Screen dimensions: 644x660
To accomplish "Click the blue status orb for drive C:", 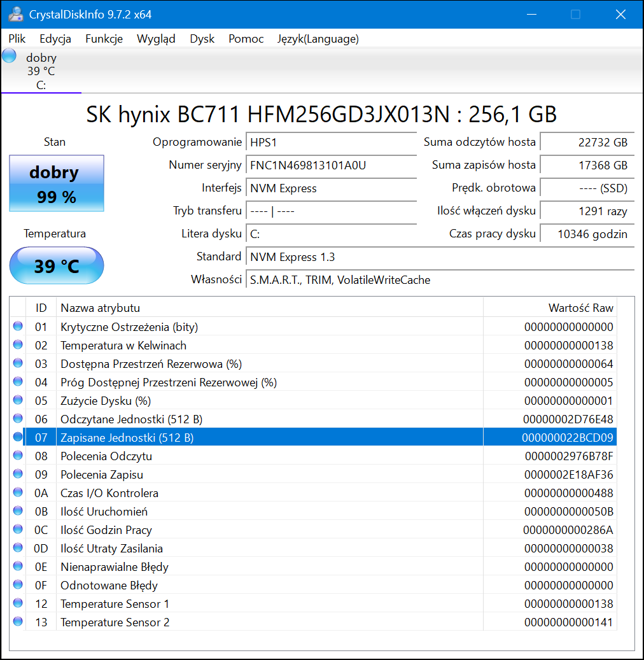I will (x=9, y=56).
